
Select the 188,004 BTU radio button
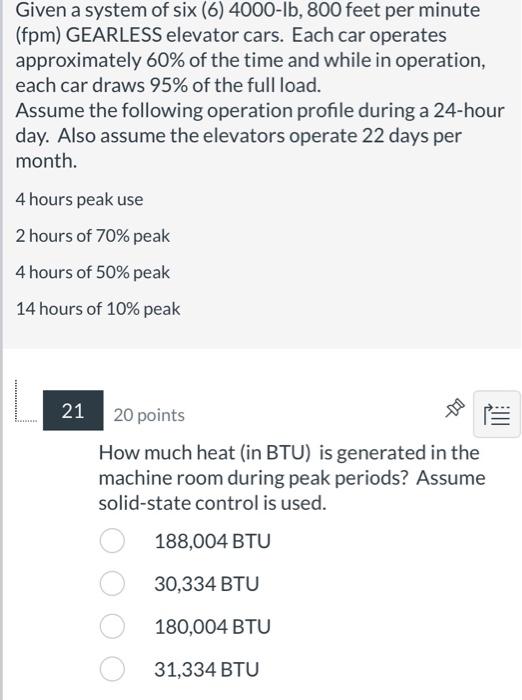tap(112, 541)
